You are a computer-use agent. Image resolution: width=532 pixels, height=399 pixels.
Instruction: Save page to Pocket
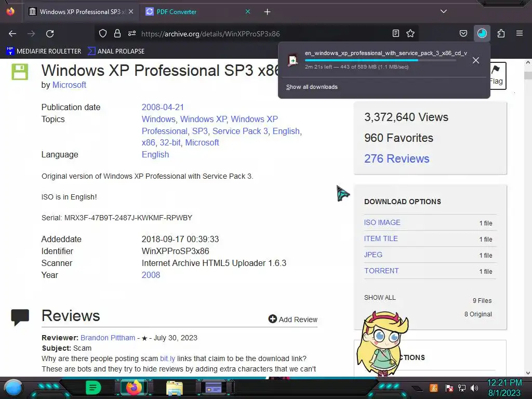pos(463,33)
